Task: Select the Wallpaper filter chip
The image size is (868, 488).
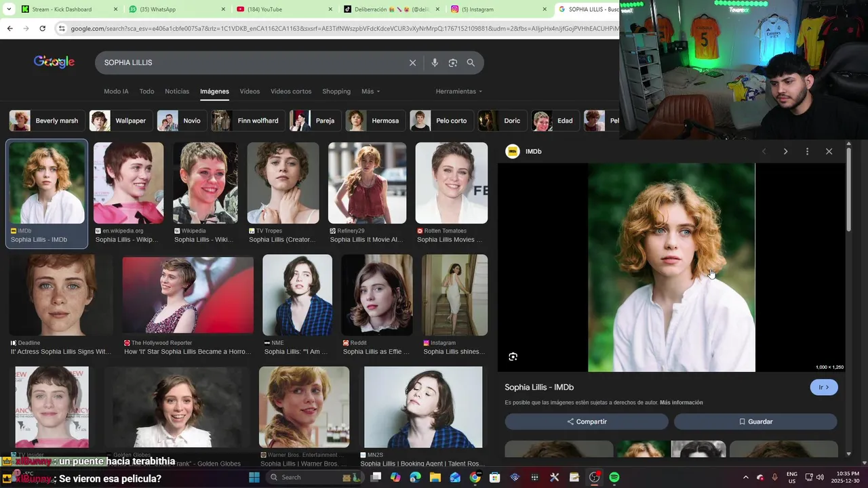Action: coord(121,121)
